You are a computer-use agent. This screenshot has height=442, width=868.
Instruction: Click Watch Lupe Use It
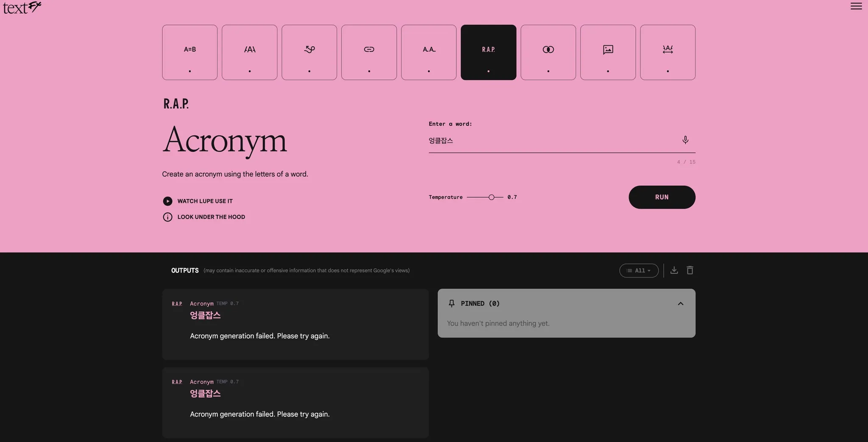205,201
